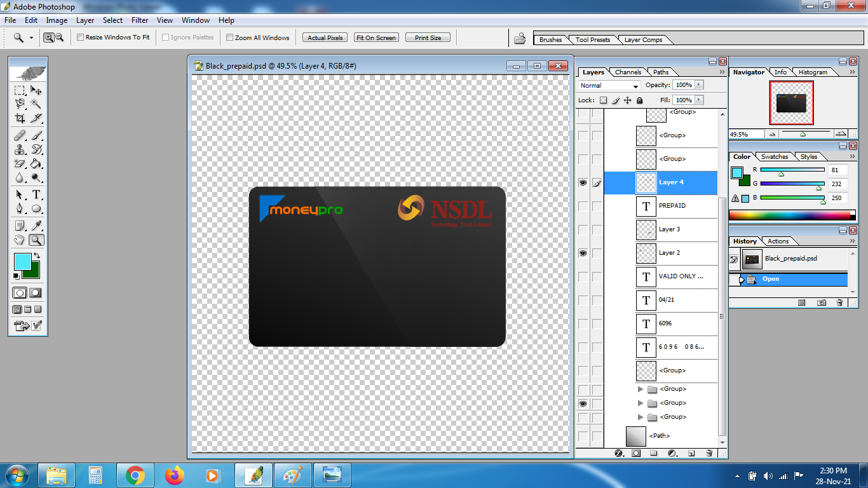Open the Layers panel flyout menu arrows
The width and height of the screenshot is (868, 488).
[x=722, y=72]
